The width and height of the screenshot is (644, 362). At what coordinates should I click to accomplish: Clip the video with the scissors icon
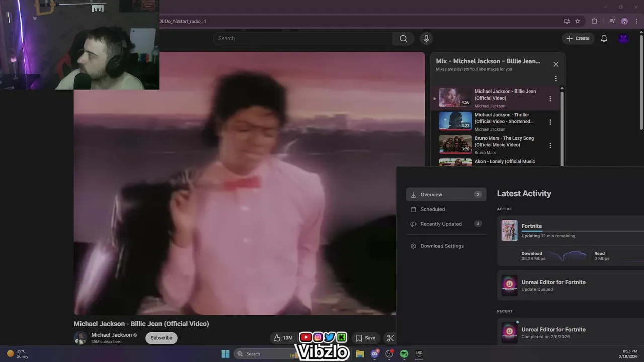[x=390, y=338]
